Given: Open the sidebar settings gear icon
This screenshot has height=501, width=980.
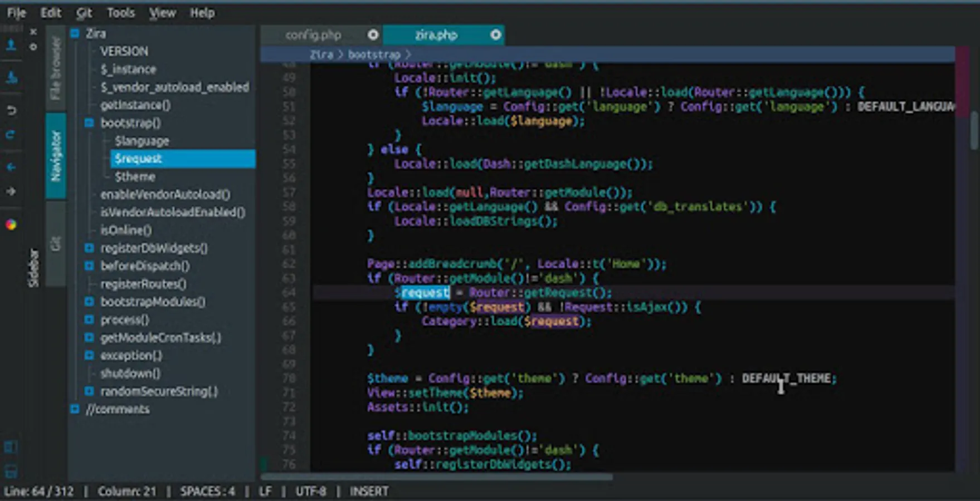Looking at the screenshot, I should (x=33, y=47).
